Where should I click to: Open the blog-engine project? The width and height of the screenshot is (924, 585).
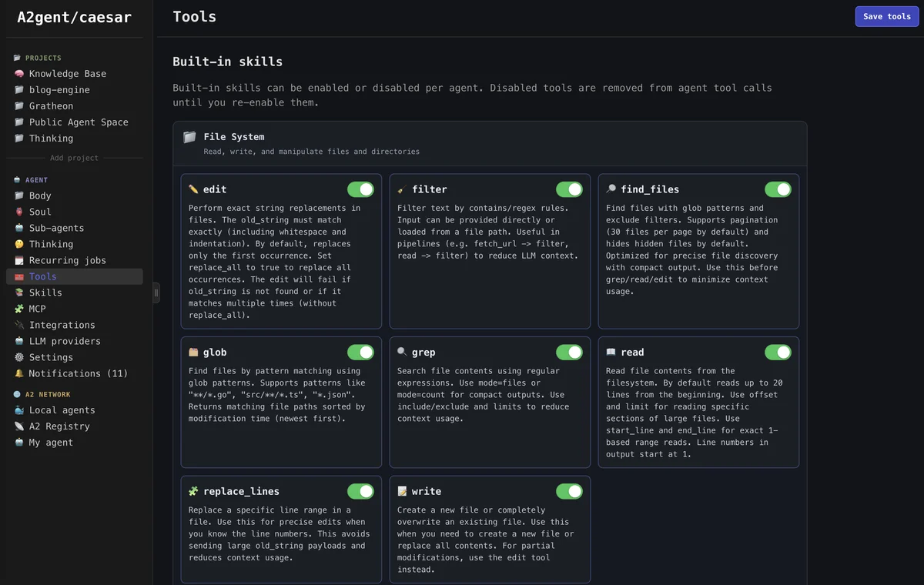(x=59, y=90)
